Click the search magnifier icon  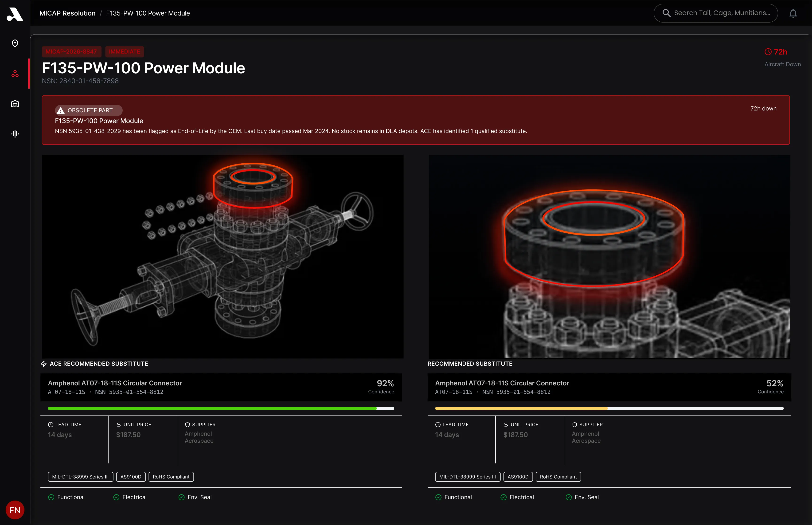point(667,13)
